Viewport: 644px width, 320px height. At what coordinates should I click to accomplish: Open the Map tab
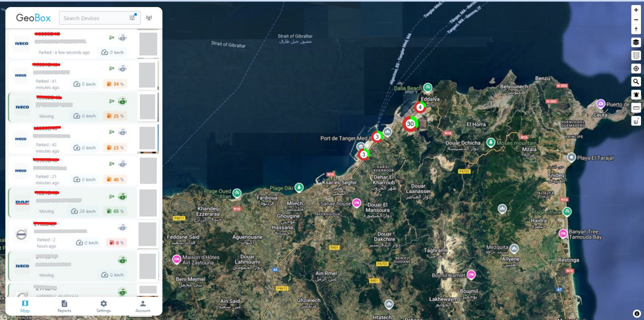point(25,306)
